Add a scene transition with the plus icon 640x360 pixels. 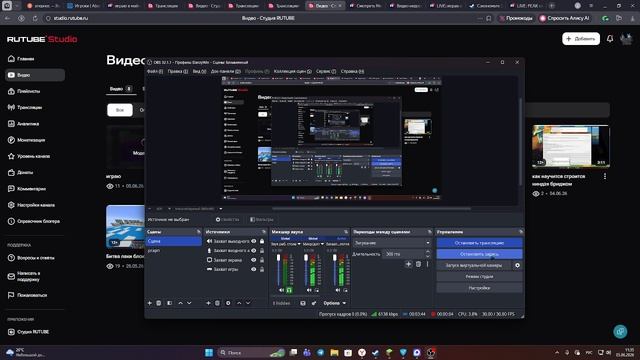coord(408,264)
